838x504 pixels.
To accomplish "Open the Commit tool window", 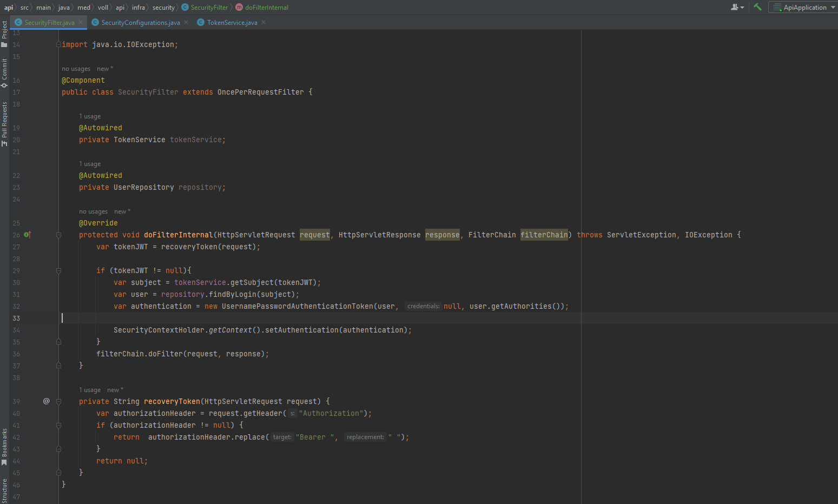I will click(x=4, y=74).
